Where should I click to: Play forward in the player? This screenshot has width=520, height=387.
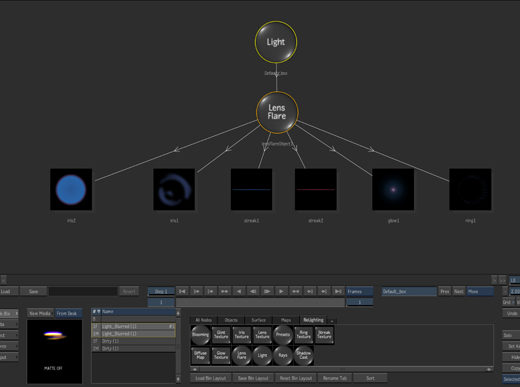pyautogui.click(x=281, y=292)
